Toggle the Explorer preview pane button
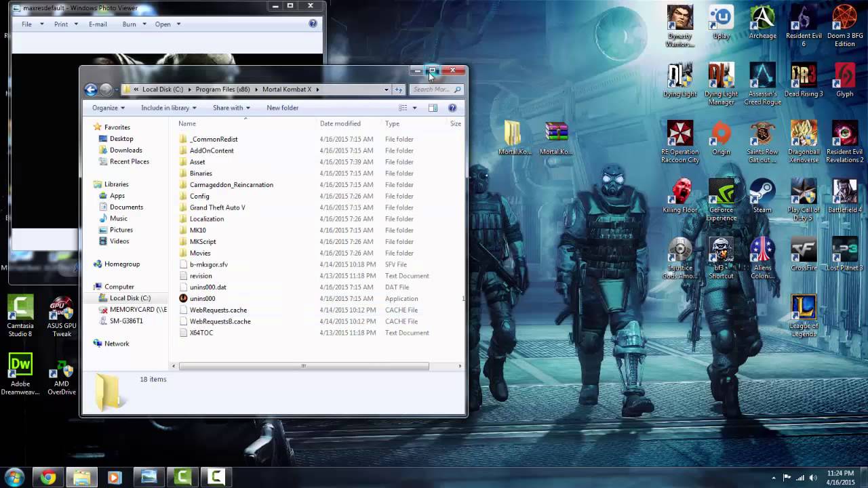The width and height of the screenshot is (868, 488). click(433, 108)
